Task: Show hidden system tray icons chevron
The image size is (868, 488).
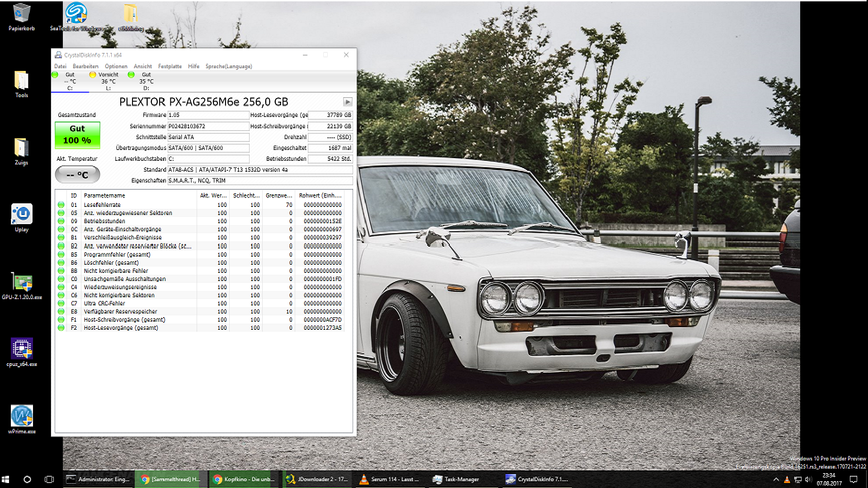Action: (x=776, y=479)
